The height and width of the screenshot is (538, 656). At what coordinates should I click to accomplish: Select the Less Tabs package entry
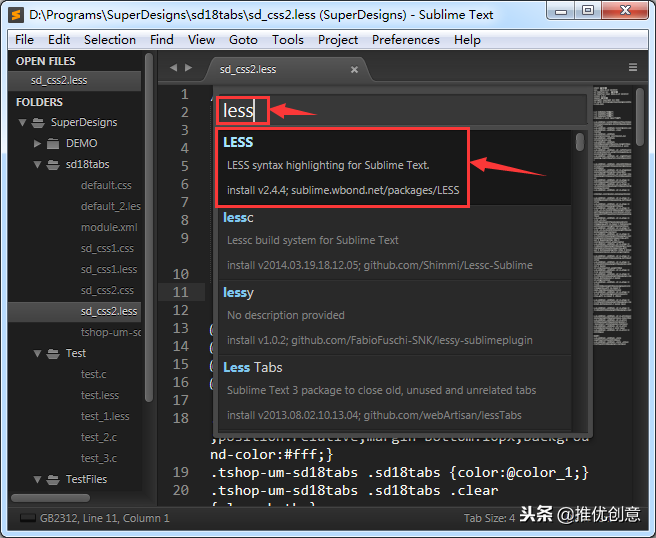395,392
